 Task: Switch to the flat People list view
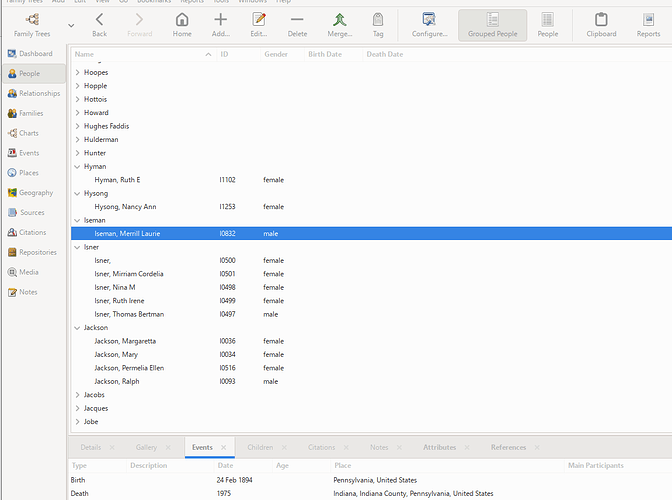point(548,25)
